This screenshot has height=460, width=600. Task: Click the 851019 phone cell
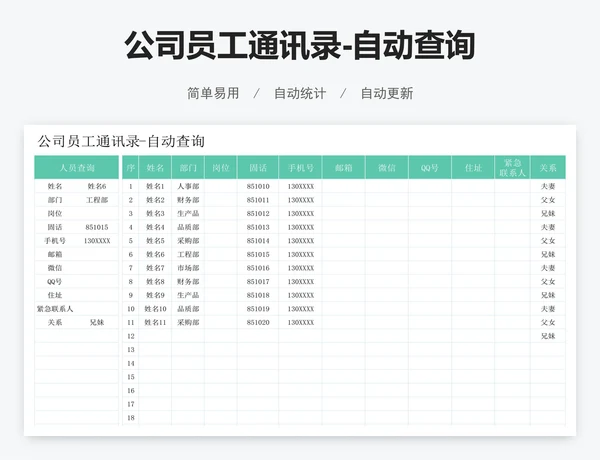258,309
